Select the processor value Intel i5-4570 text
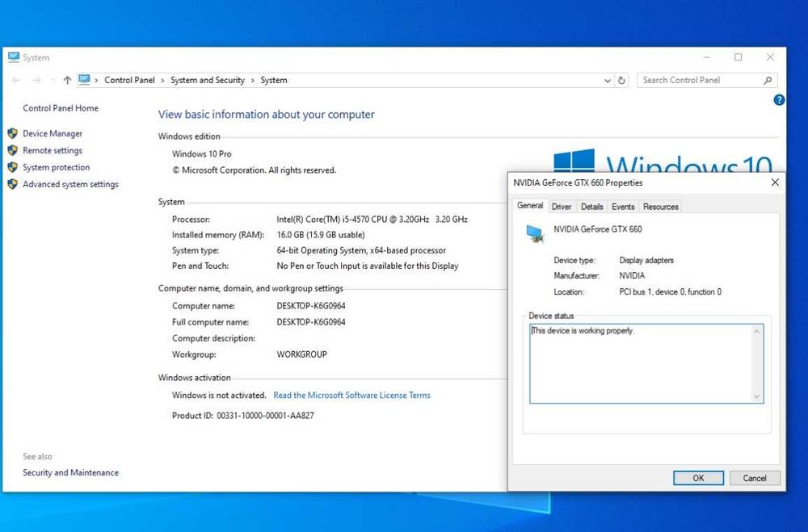 point(372,220)
